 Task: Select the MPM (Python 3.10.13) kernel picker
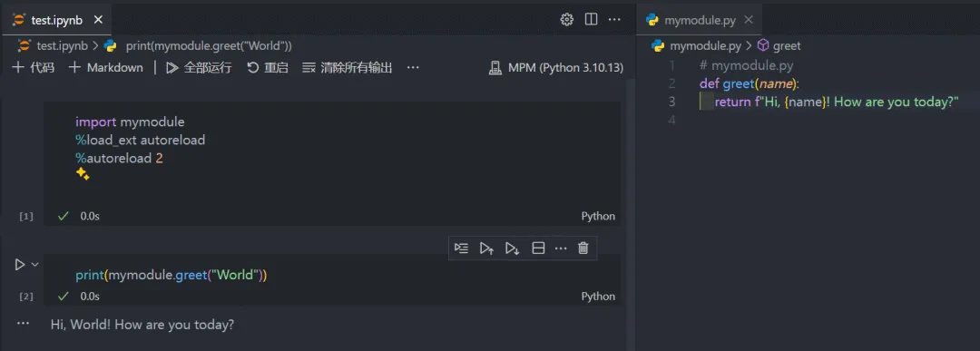click(x=555, y=67)
